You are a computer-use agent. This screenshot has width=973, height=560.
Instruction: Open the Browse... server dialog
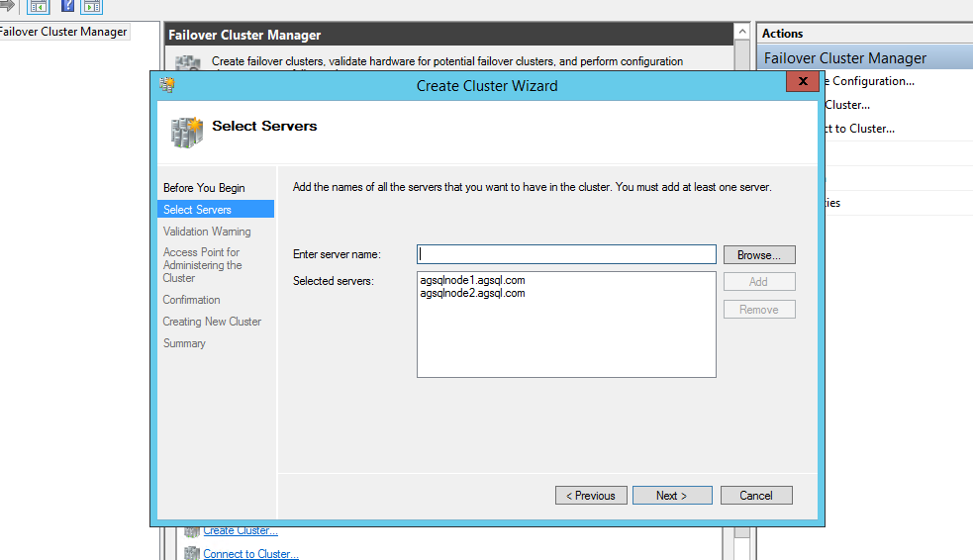click(759, 255)
